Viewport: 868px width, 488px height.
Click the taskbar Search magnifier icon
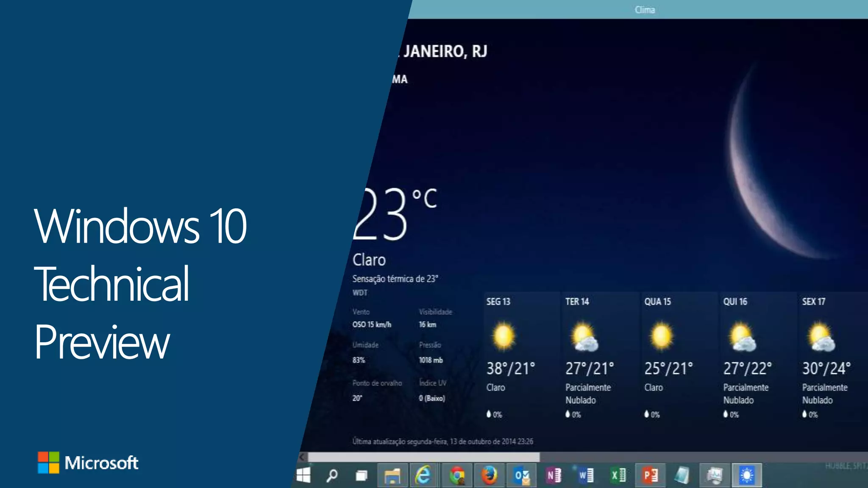tap(332, 475)
